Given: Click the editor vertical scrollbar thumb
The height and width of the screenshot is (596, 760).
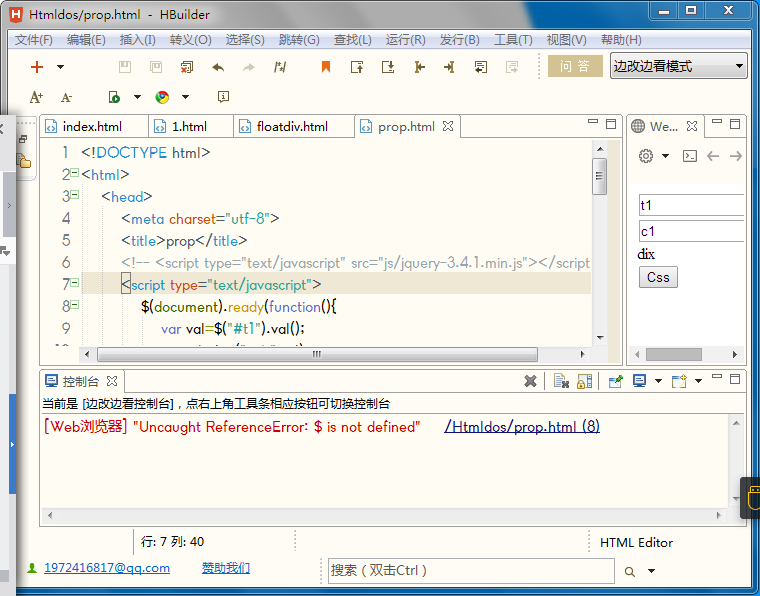Looking at the screenshot, I should coord(600,176).
